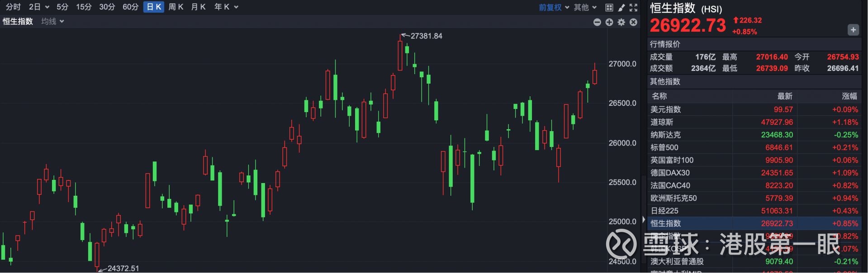Switch to the 分时 intraday tab
This screenshot has height=273, width=868.
13,7
